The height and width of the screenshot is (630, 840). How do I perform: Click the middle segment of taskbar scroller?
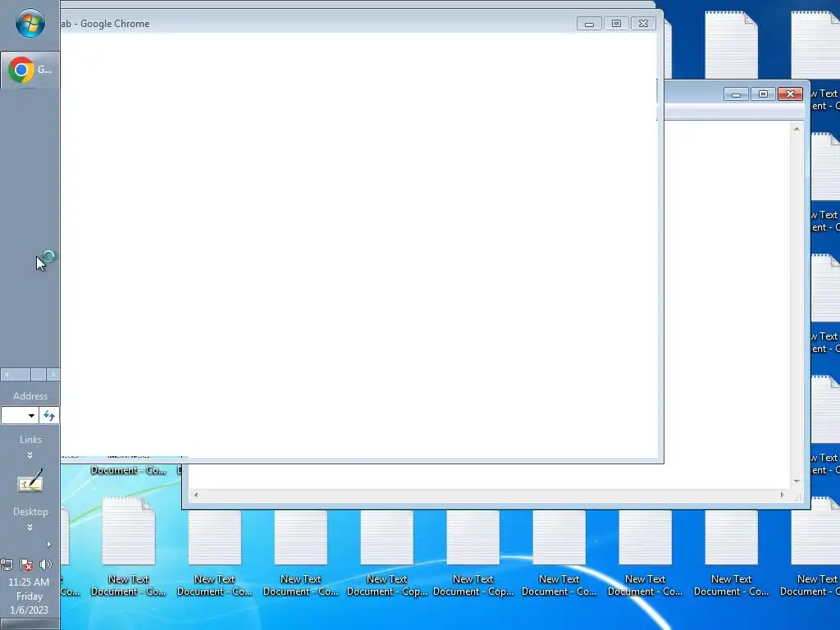[39, 374]
